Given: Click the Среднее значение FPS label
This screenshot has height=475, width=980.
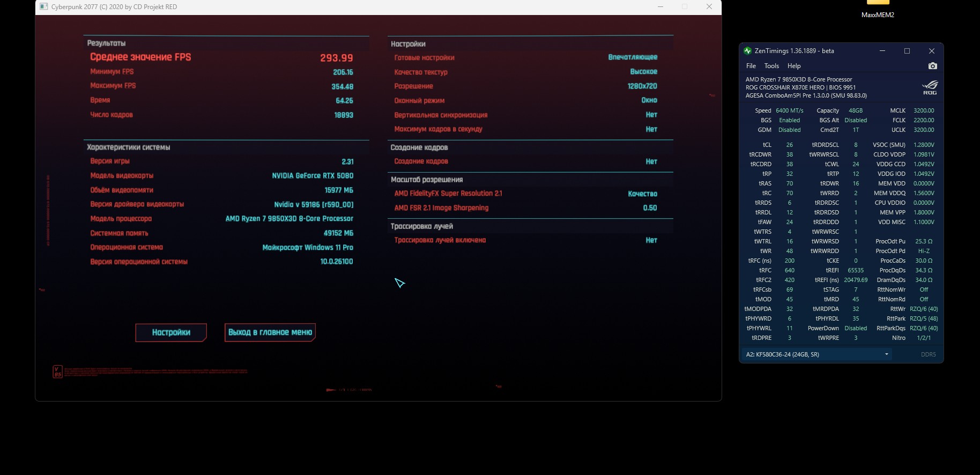Looking at the screenshot, I should coord(140,57).
